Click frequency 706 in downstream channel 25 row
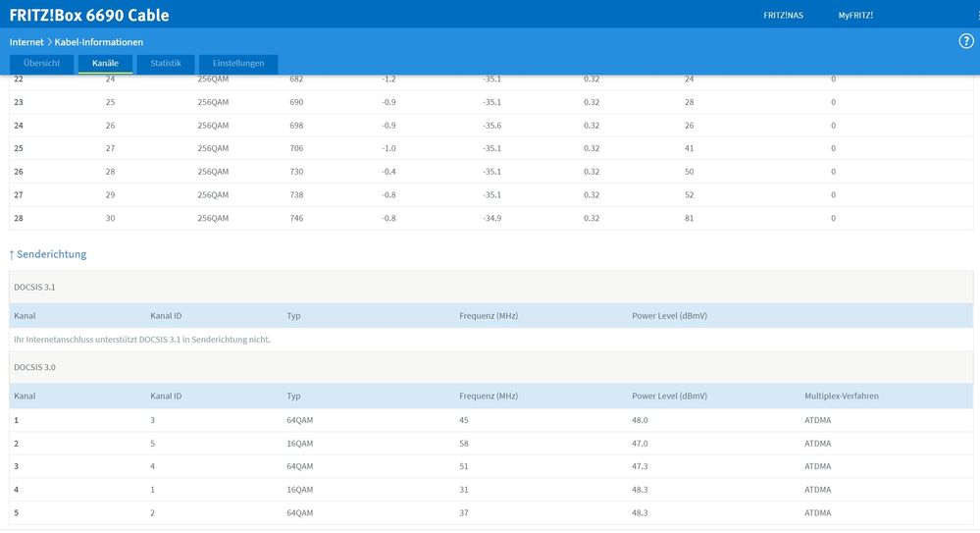980x533 pixels. [296, 149]
